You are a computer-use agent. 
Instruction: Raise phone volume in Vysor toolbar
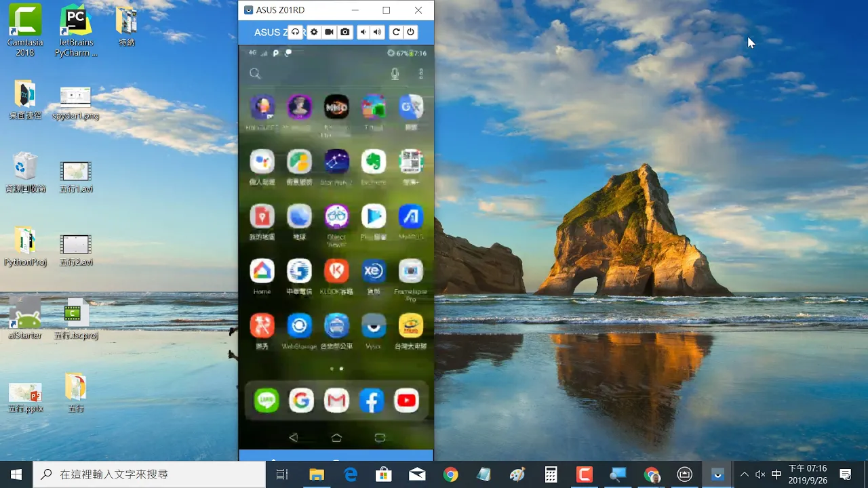(378, 32)
